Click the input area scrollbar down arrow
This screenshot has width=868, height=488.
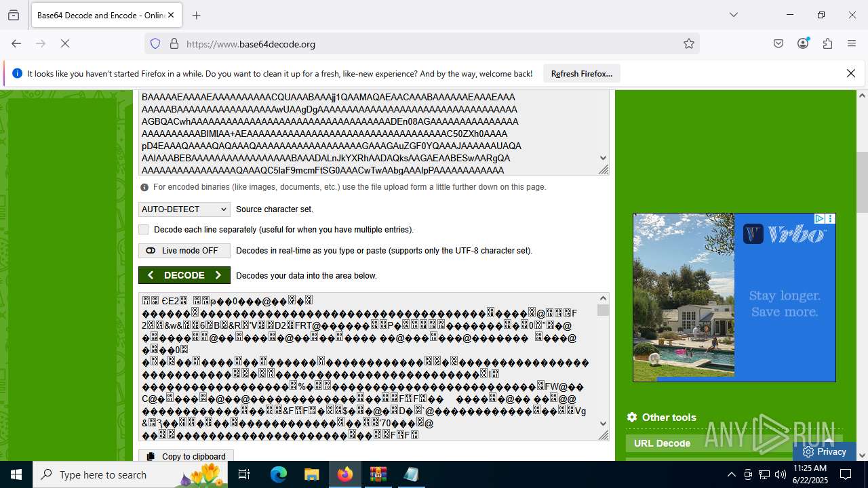(604, 158)
